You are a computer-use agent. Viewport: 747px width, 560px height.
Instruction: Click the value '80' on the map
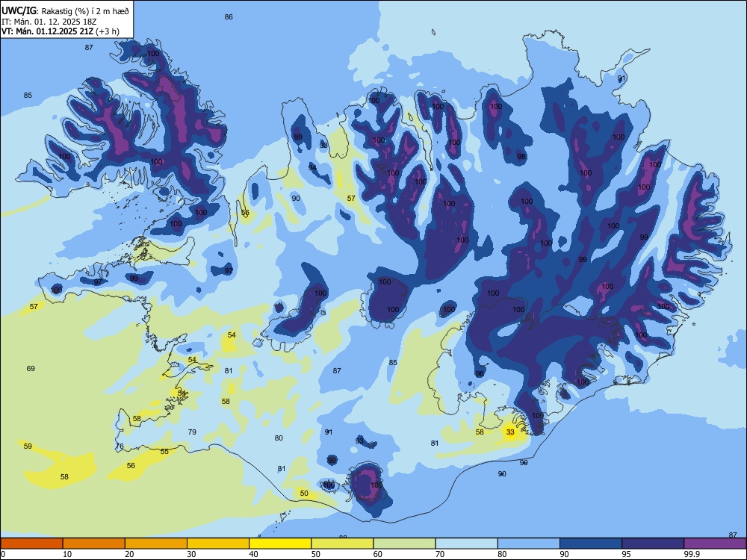[279, 438]
